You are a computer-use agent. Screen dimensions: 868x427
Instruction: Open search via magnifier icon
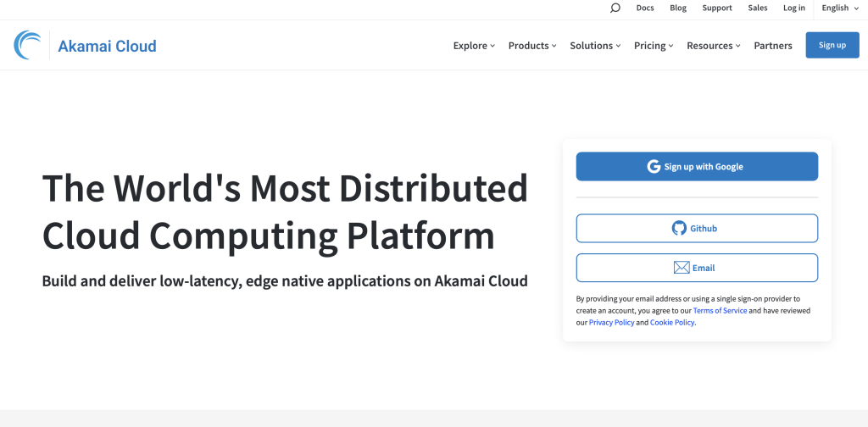point(615,8)
